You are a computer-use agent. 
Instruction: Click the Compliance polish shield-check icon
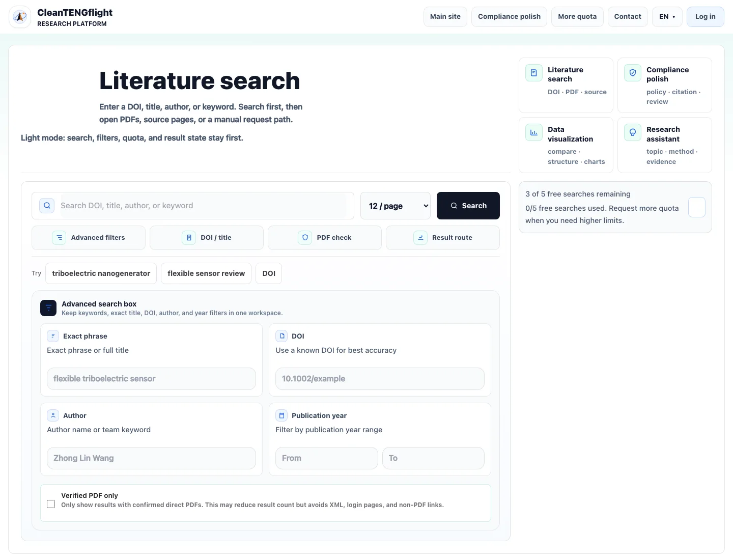pos(633,73)
